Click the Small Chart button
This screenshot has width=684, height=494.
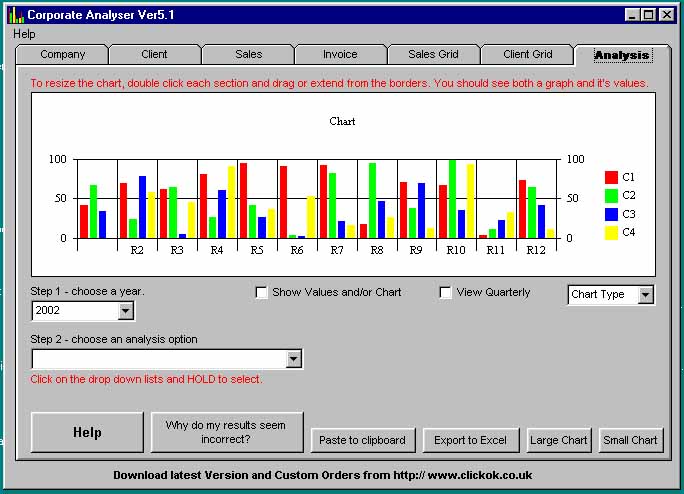pyautogui.click(x=631, y=440)
